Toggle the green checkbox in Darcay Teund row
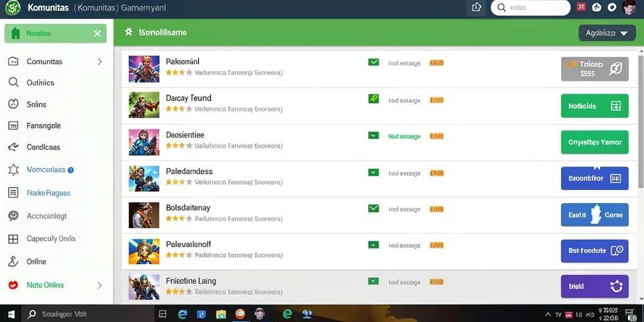The image size is (644, 322). coord(374,99)
